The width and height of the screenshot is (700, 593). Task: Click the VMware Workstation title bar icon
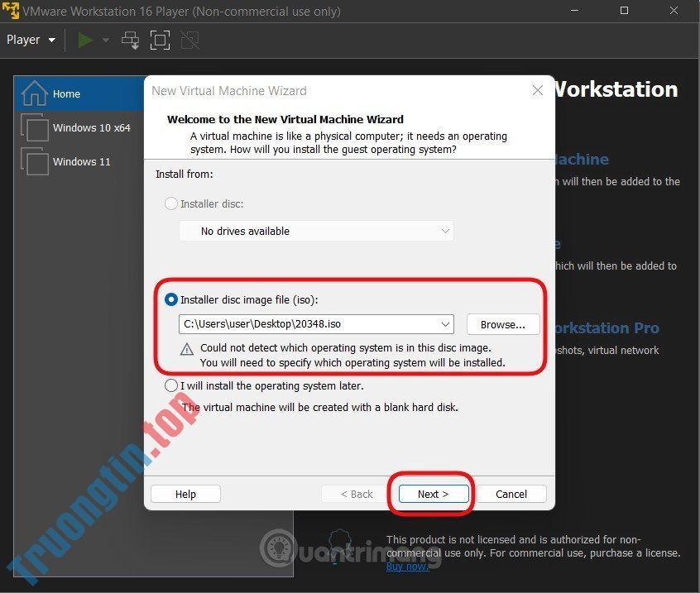(x=11, y=11)
